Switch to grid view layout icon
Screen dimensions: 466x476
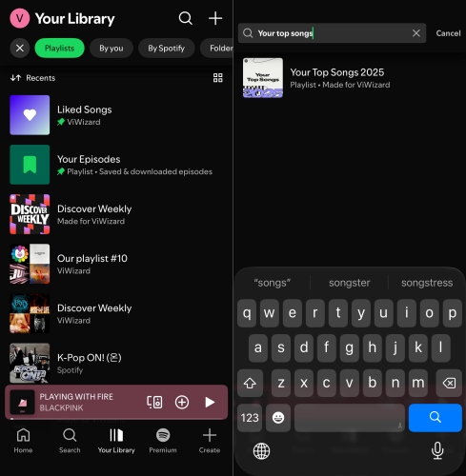pyautogui.click(x=218, y=78)
